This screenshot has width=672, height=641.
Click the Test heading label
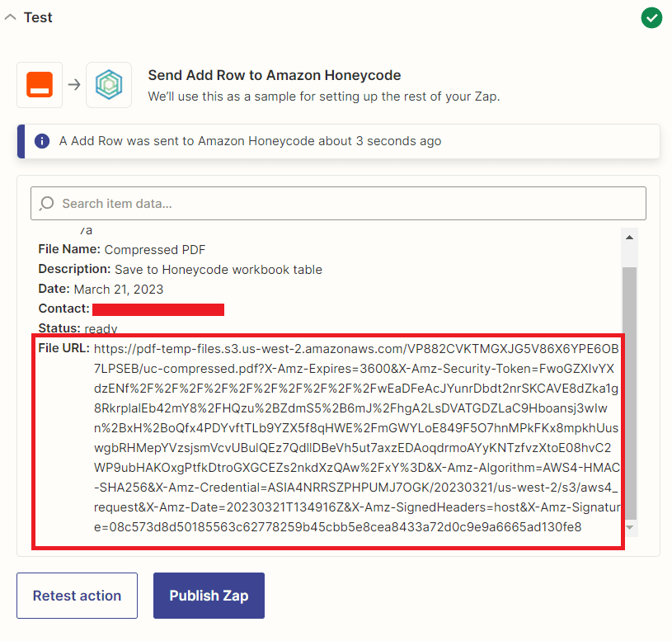pos(36,16)
